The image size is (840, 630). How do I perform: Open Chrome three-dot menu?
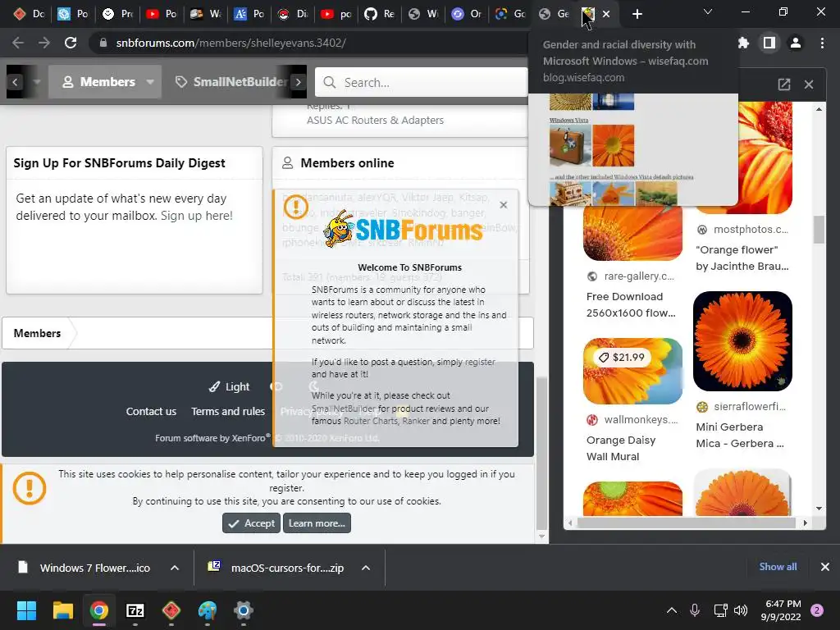coord(822,43)
